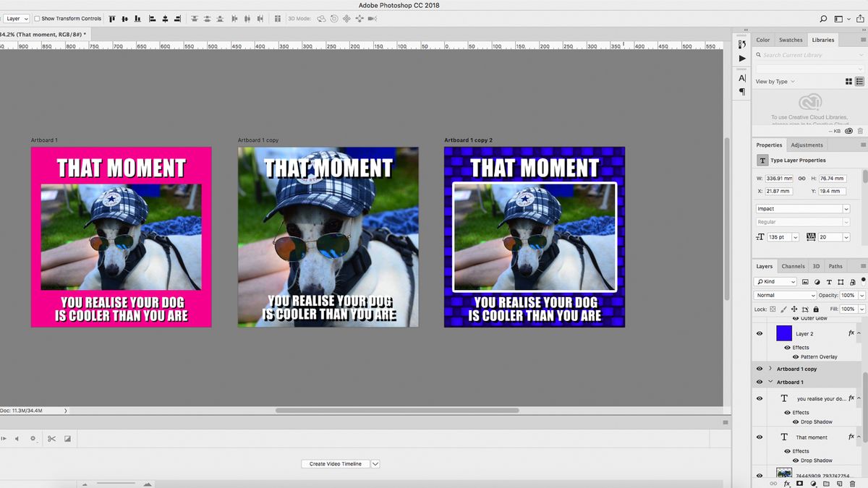The width and height of the screenshot is (868, 488).
Task: Hide the Layer 2 layer
Action: [x=759, y=333]
